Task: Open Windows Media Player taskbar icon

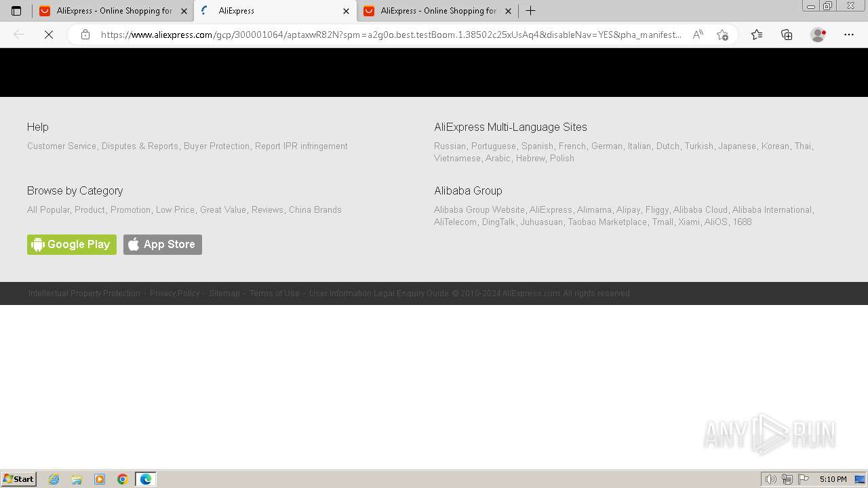Action: pyautogui.click(x=100, y=479)
